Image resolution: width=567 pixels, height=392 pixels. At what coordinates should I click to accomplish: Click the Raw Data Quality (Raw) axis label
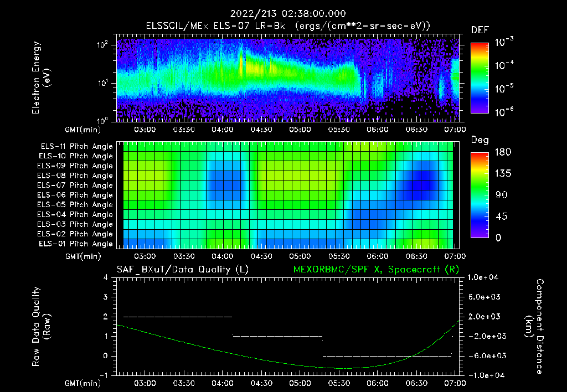click(x=41, y=327)
